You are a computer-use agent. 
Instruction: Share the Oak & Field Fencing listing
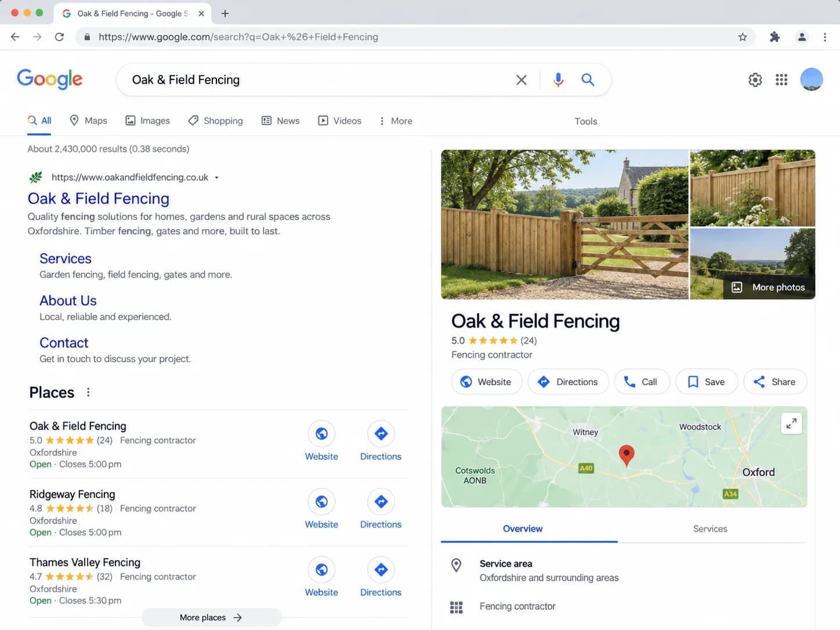click(775, 382)
